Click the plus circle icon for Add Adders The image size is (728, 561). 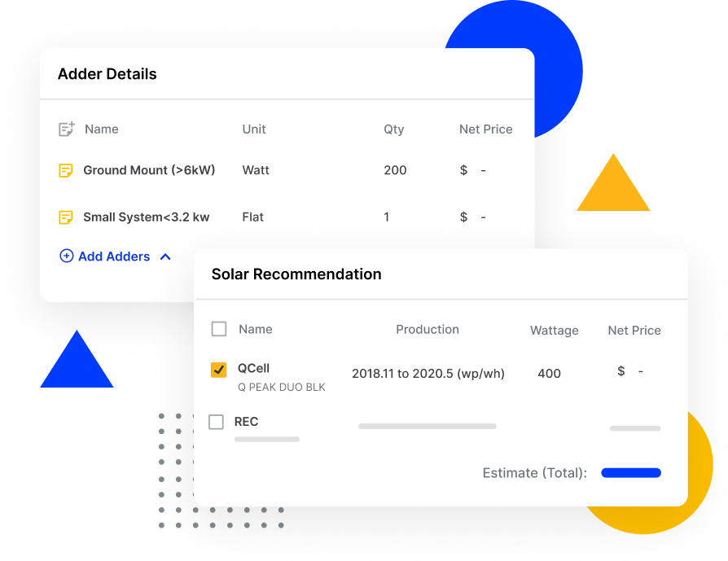[x=67, y=256]
